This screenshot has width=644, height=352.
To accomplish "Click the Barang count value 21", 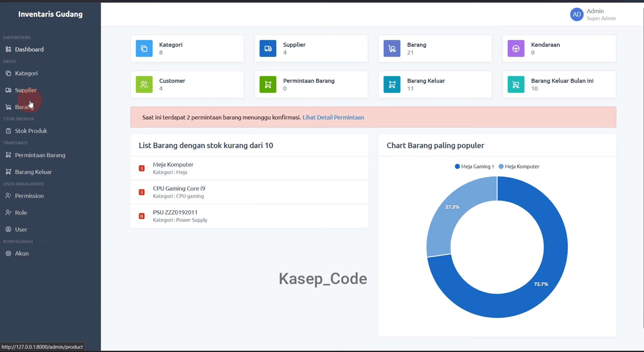I will [410, 52].
